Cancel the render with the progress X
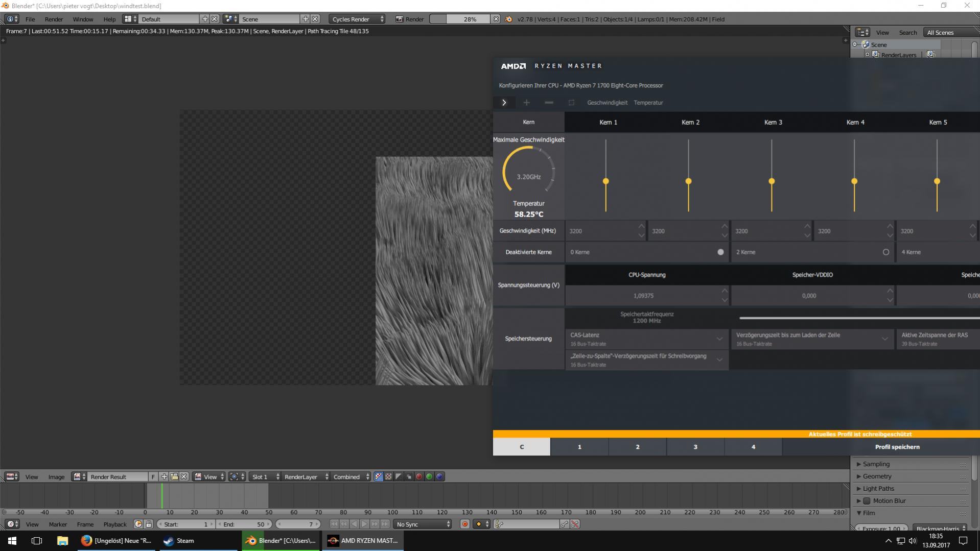 pos(496,19)
